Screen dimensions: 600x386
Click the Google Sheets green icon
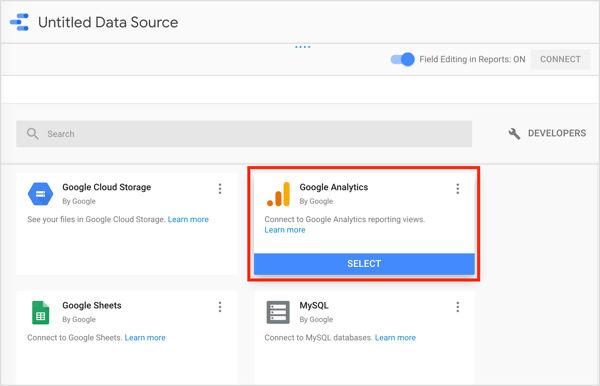pyautogui.click(x=41, y=313)
